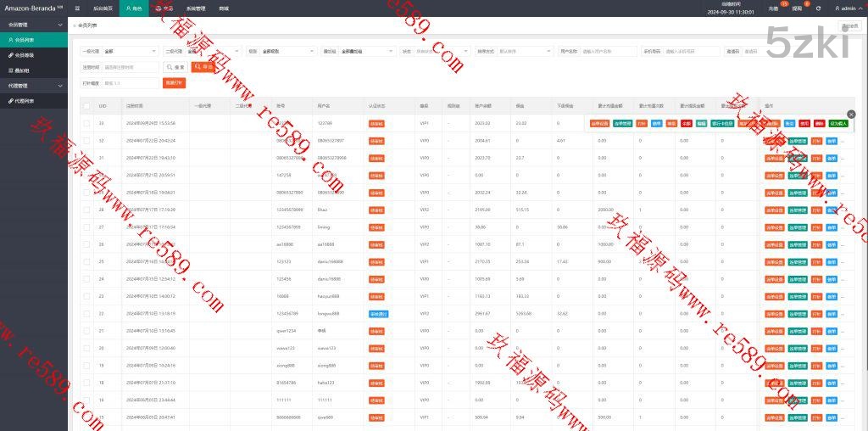The width and height of the screenshot is (868, 431).
Task: Toggle the sidebar collapse icon in top bar
Action: tap(77, 8)
